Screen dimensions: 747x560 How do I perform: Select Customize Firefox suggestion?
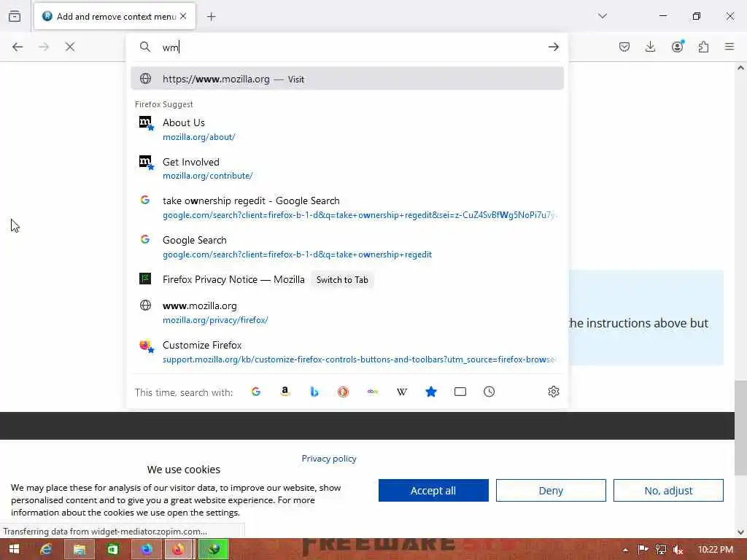pos(347,351)
